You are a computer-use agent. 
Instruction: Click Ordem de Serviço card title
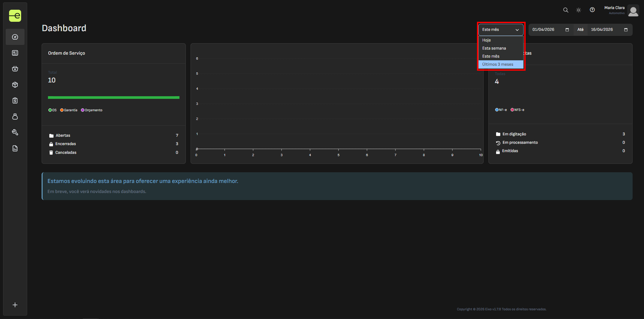tap(66, 53)
